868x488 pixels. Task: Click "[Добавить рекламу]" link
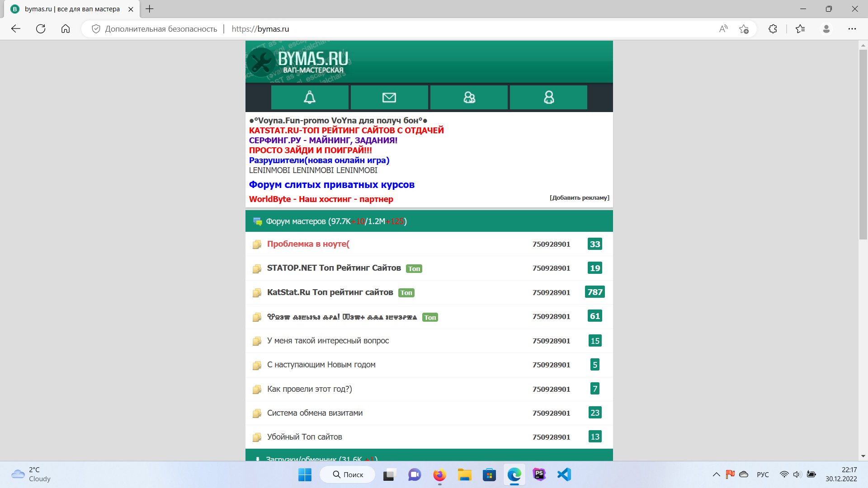[x=579, y=197]
